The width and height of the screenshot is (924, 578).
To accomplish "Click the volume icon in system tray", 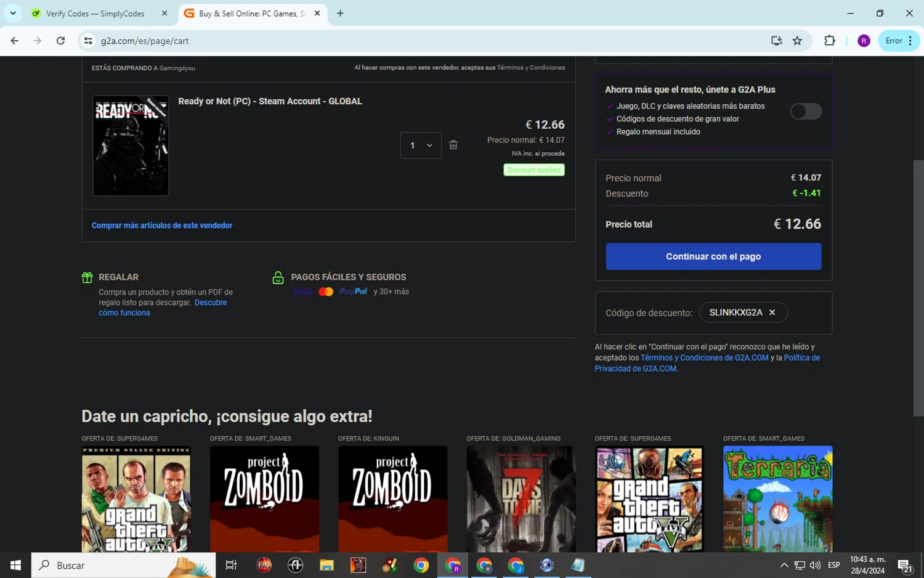I will point(815,565).
